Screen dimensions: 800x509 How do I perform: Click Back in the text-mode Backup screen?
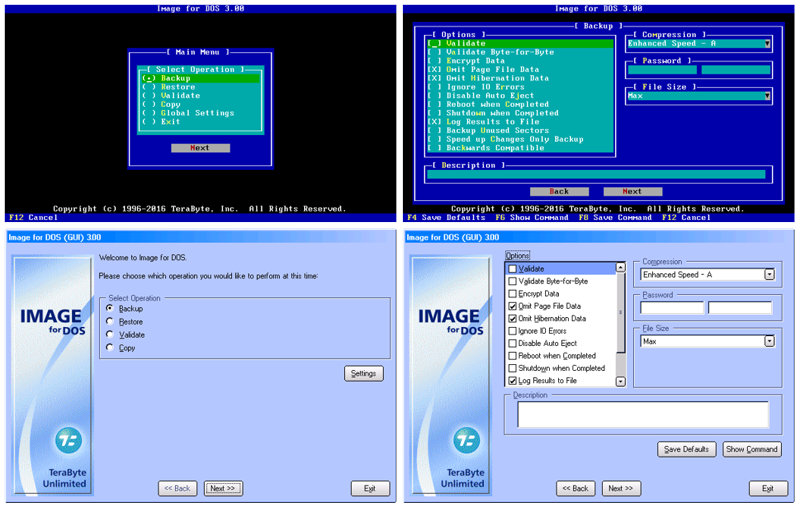[559, 191]
